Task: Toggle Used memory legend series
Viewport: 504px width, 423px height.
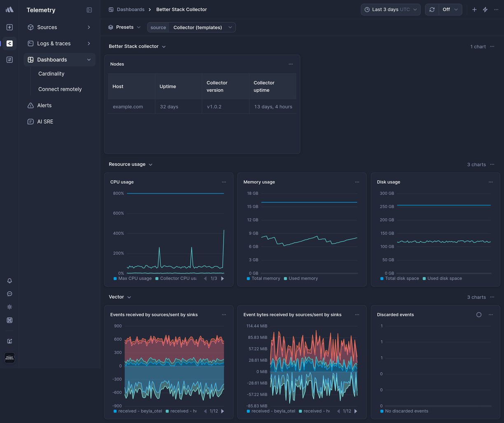Action: click(301, 279)
